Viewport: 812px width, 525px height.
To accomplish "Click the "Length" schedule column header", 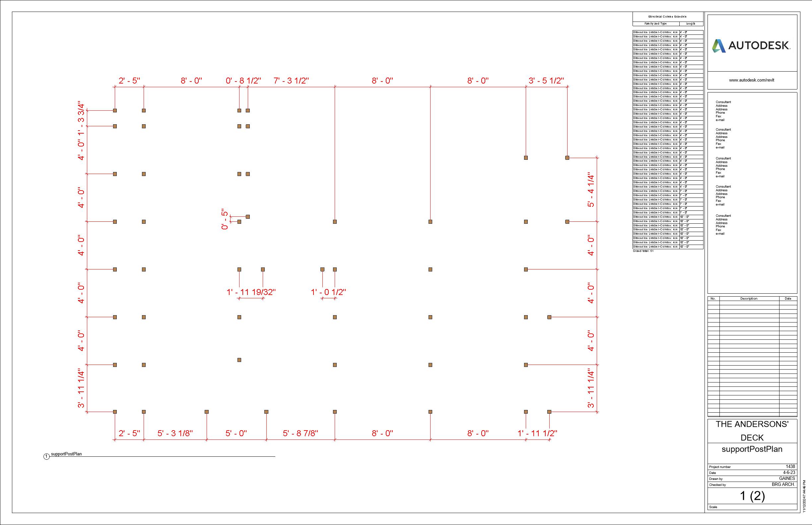I will 691,24.
